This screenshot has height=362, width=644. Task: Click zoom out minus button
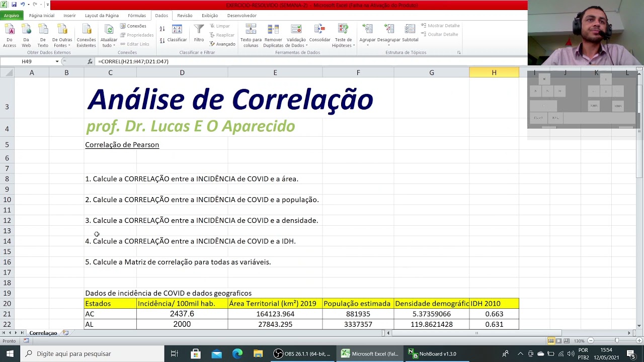tap(591, 341)
